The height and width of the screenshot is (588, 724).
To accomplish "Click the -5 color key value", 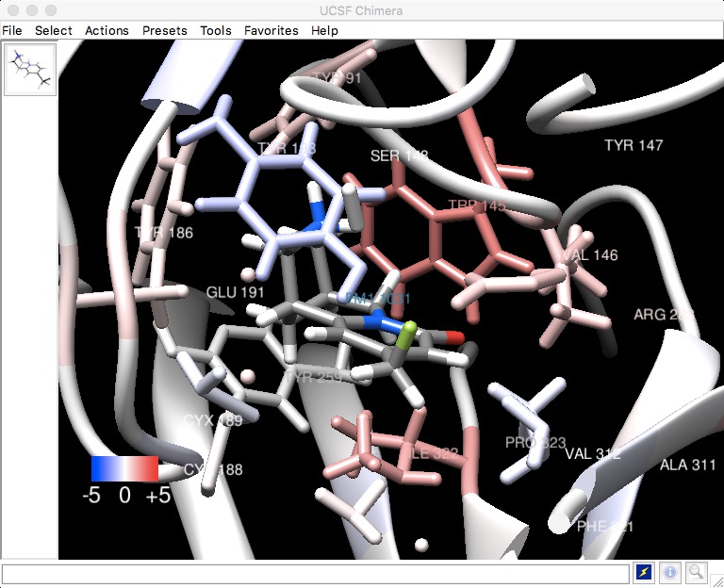I will click(91, 496).
